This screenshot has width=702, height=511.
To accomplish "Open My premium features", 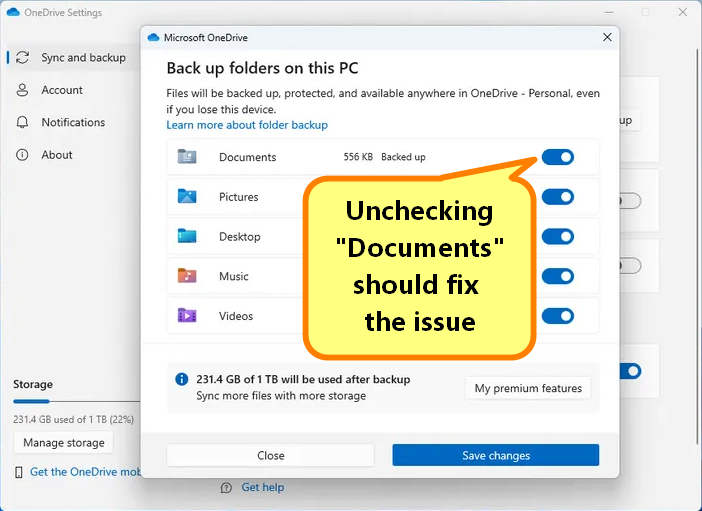I will click(x=528, y=388).
